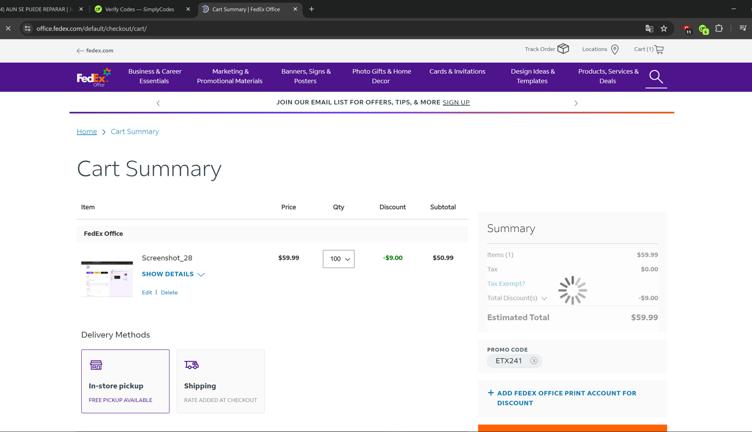752x432 pixels.
Task: Open the browser extensions puzzle icon
Action: click(x=718, y=29)
